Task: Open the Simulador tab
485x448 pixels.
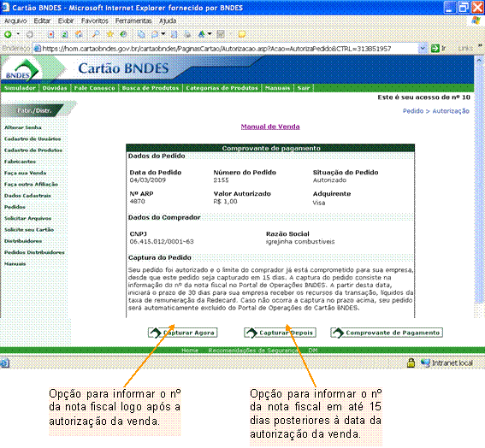Action: (20, 88)
